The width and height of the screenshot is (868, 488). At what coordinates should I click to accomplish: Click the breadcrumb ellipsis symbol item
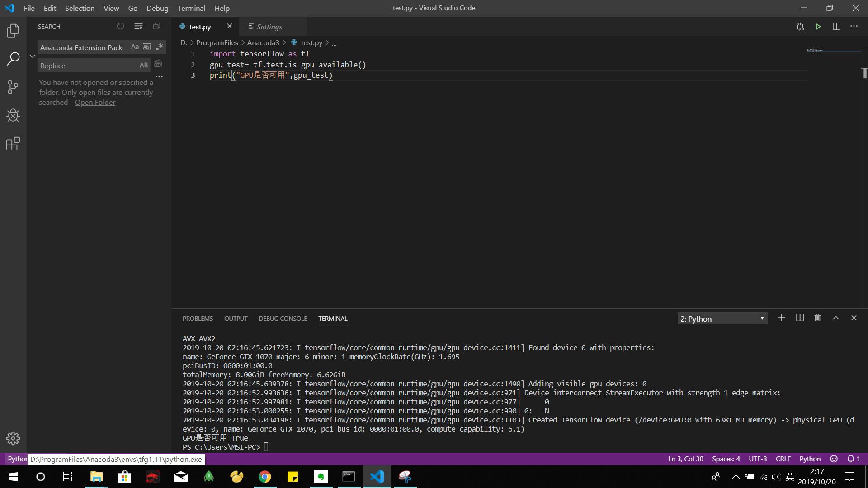[x=334, y=43]
